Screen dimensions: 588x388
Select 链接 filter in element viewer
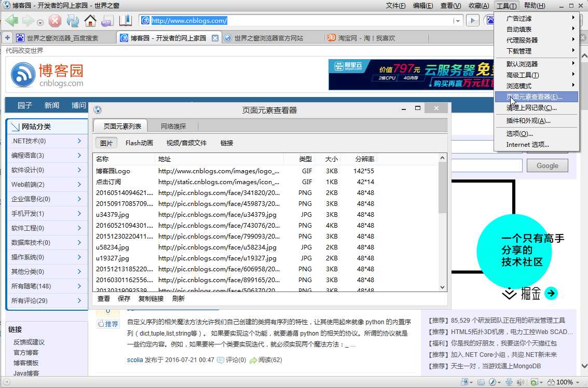(227, 143)
